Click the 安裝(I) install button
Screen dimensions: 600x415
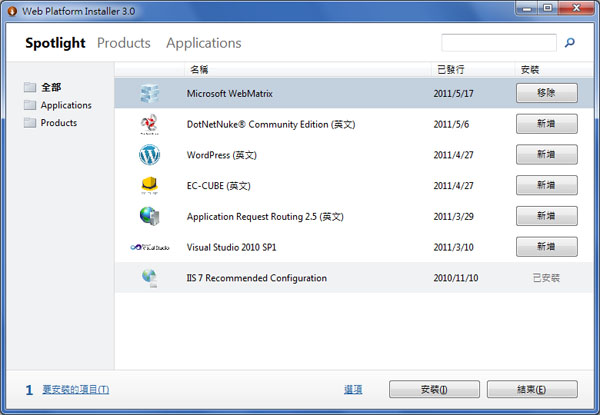point(434,389)
